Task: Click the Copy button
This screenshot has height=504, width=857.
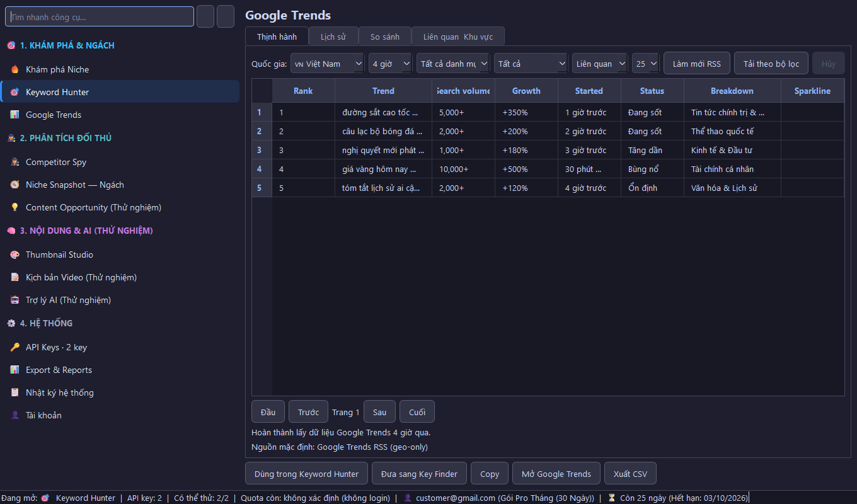Action: pos(490,474)
